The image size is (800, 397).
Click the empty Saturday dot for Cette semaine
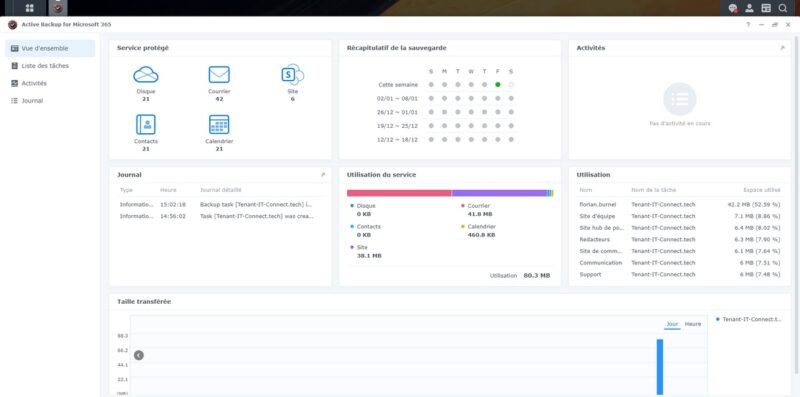click(x=511, y=85)
